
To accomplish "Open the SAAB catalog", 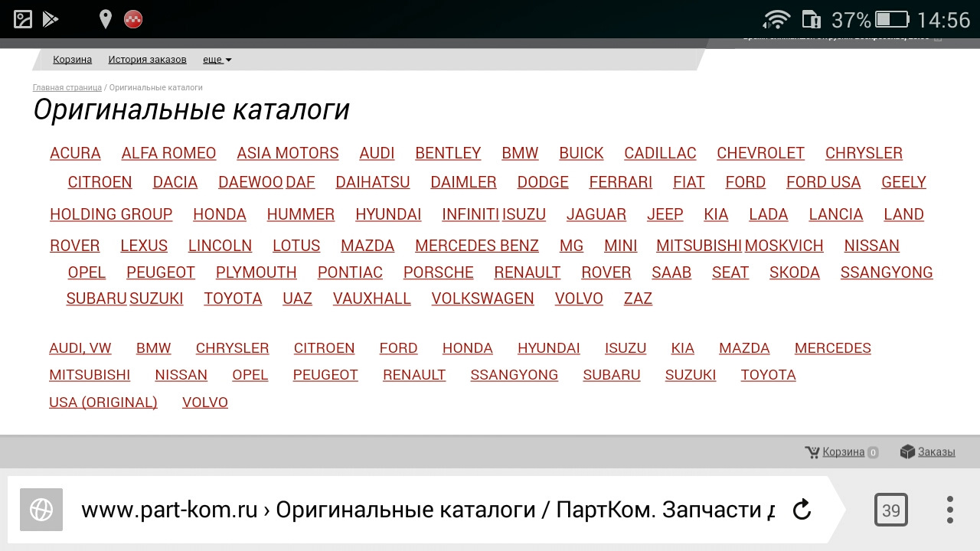I will [x=671, y=272].
